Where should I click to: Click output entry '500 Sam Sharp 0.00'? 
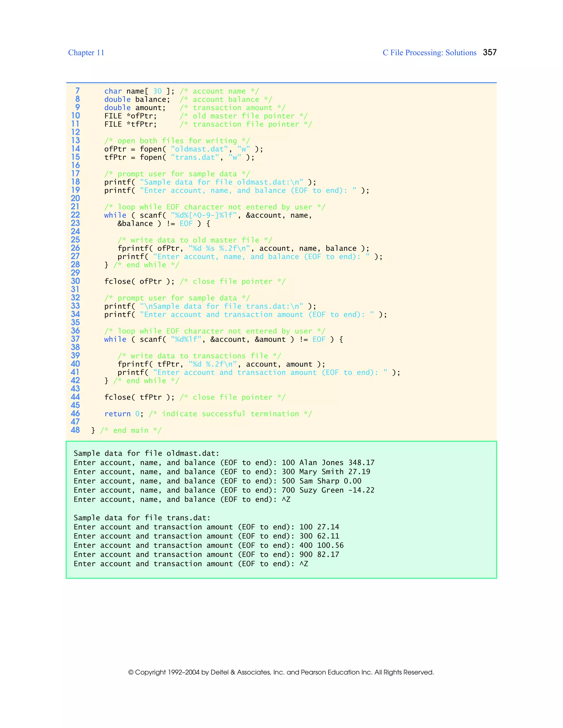[322, 481]
